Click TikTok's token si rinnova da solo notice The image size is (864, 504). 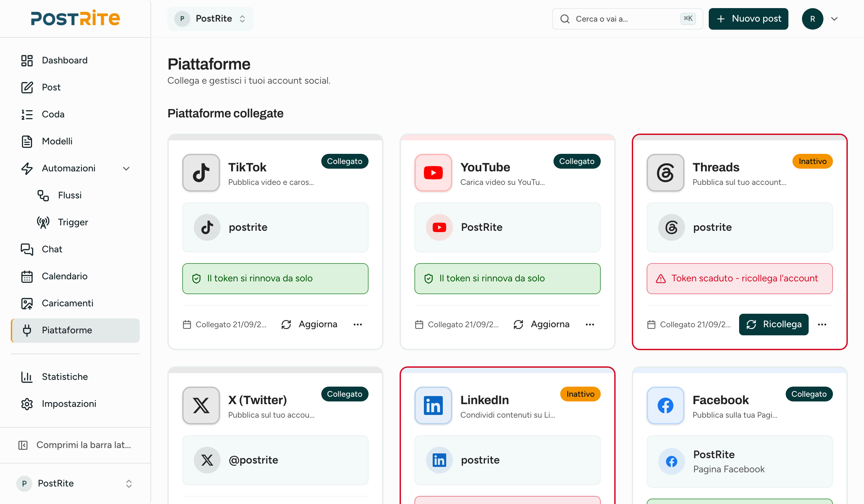pyautogui.click(x=275, y=279)
